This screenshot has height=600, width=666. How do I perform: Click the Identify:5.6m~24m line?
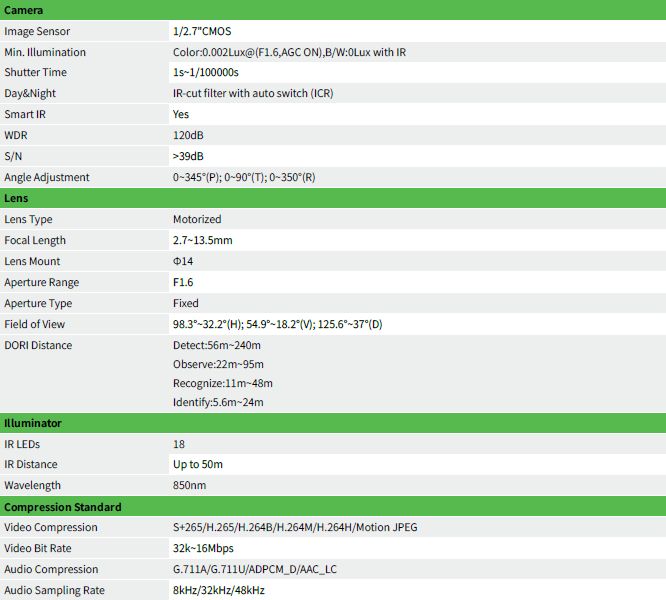(218, 403)
